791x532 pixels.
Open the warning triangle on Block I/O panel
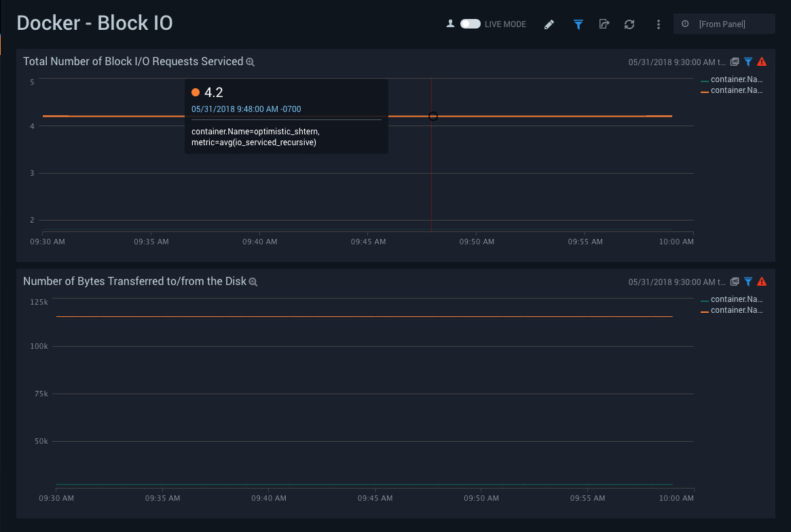pyautogui.click(x=762, y=61)
